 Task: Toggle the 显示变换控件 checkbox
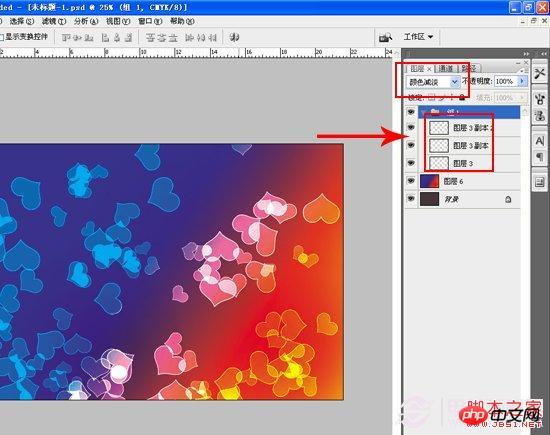click(x=1, y=37)
